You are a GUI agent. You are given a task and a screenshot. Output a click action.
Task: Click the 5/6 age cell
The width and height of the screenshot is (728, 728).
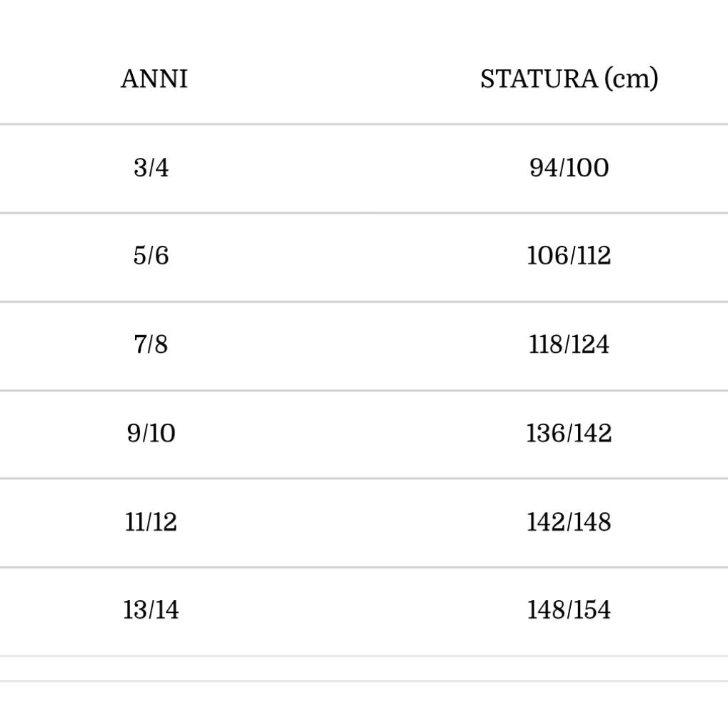pyautogui.click(x=151, y=256)
